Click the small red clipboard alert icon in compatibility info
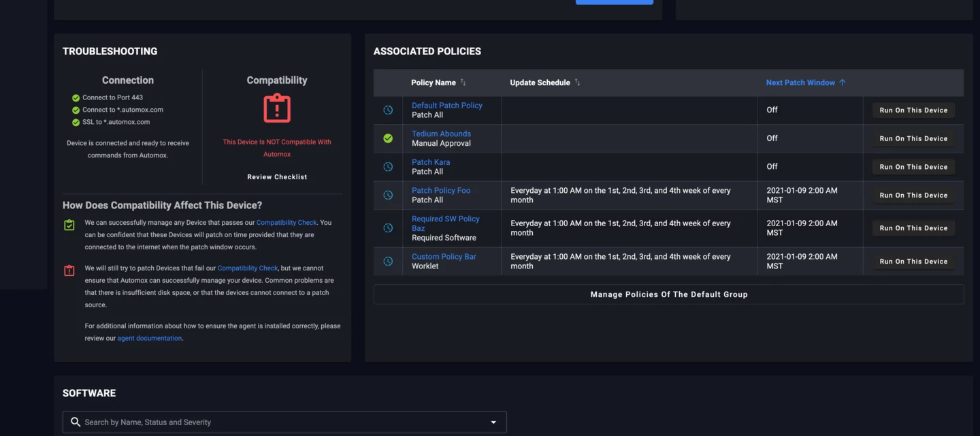This screenshot has width=980, height=436. 69,270
